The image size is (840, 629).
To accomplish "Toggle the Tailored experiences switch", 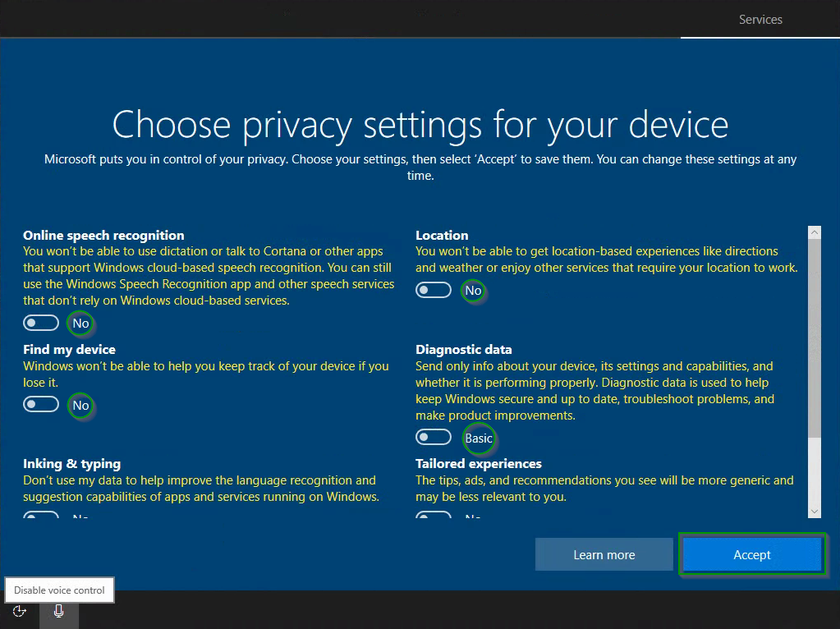I will [434, 517].
